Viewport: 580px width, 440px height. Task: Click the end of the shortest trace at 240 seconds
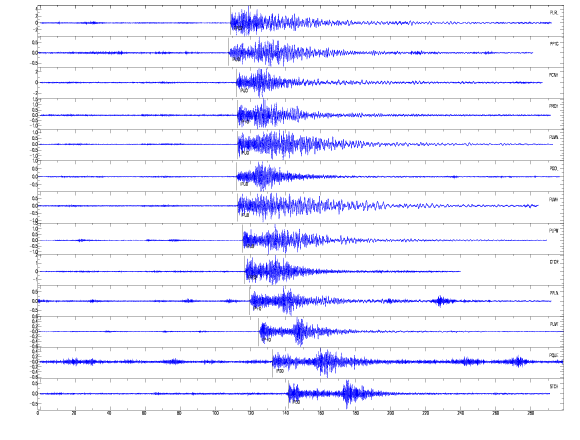(x=460, y=271)
